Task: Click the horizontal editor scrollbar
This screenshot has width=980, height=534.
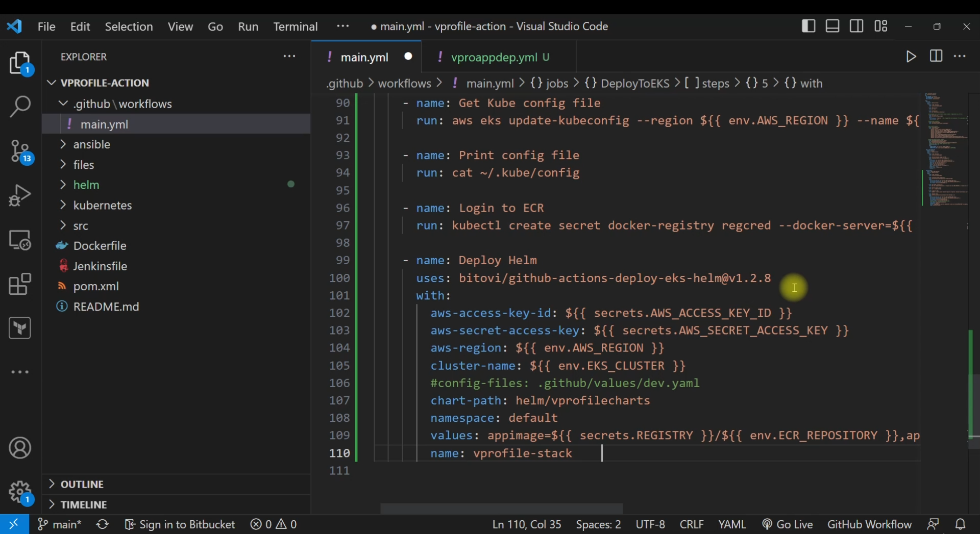Action: [501, 508]
